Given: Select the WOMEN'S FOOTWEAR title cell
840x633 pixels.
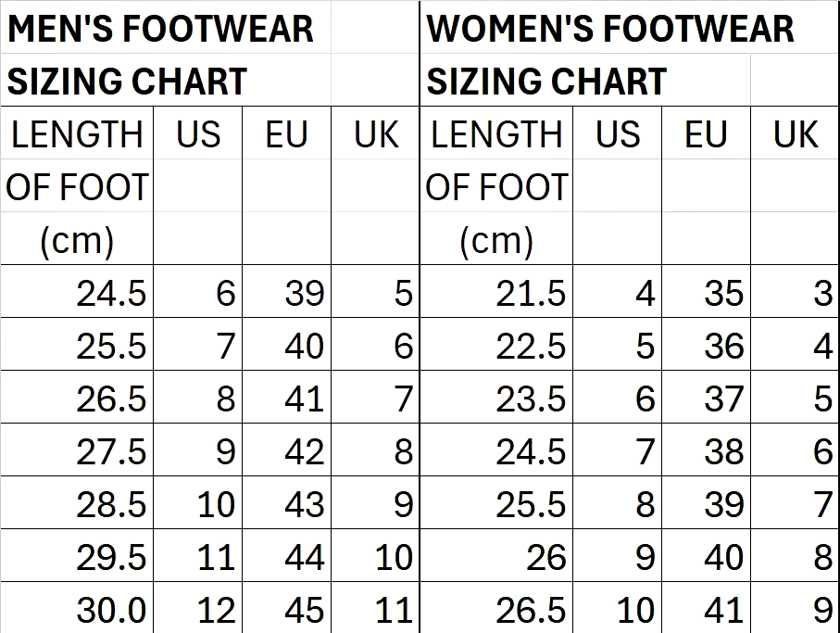Looking at the screenshot, I should point(609,29).
